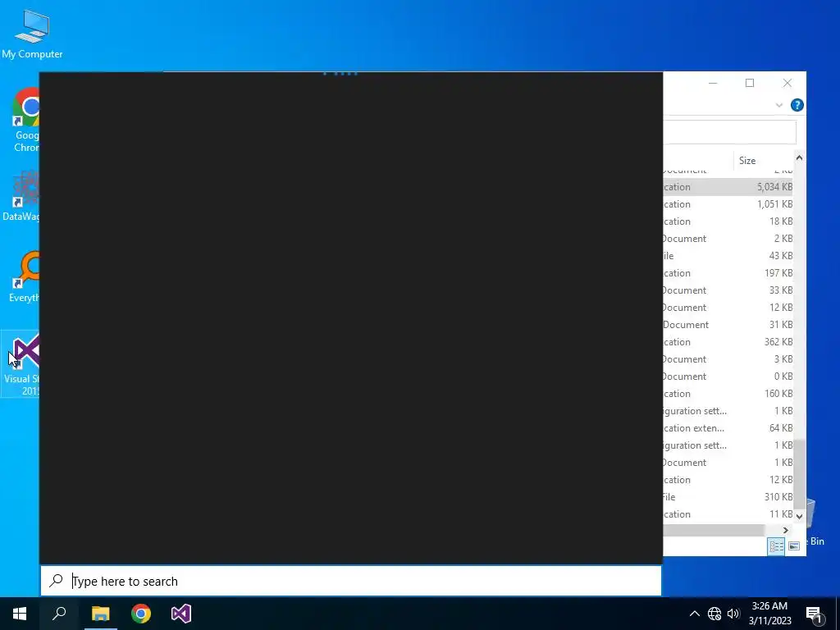Select the file row sized 3 KB

pos(728,359)
